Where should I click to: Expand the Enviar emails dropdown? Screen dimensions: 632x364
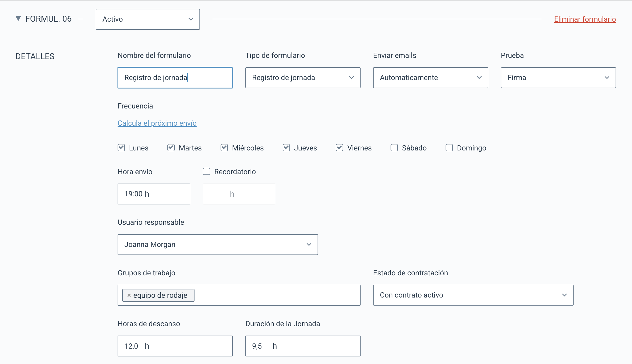430,78
